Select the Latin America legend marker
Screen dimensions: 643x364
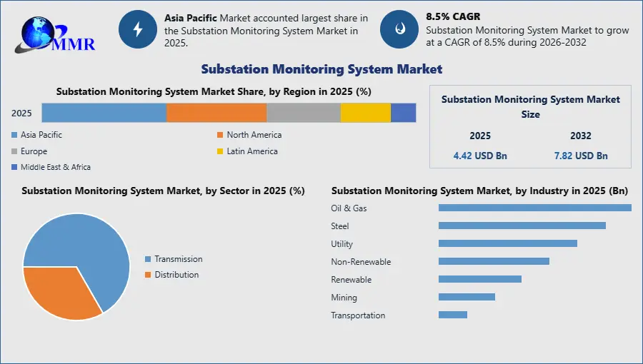(221, 151)
